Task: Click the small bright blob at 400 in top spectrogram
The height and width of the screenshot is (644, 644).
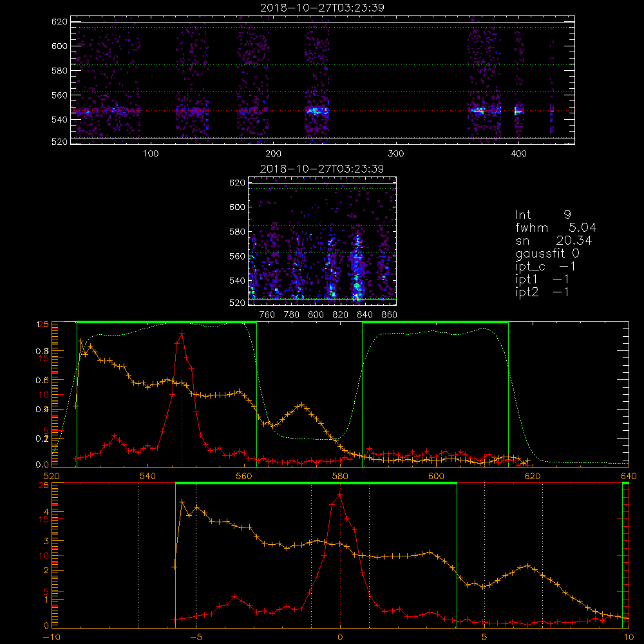Action: pyautogui.click(x=518, y=111)
